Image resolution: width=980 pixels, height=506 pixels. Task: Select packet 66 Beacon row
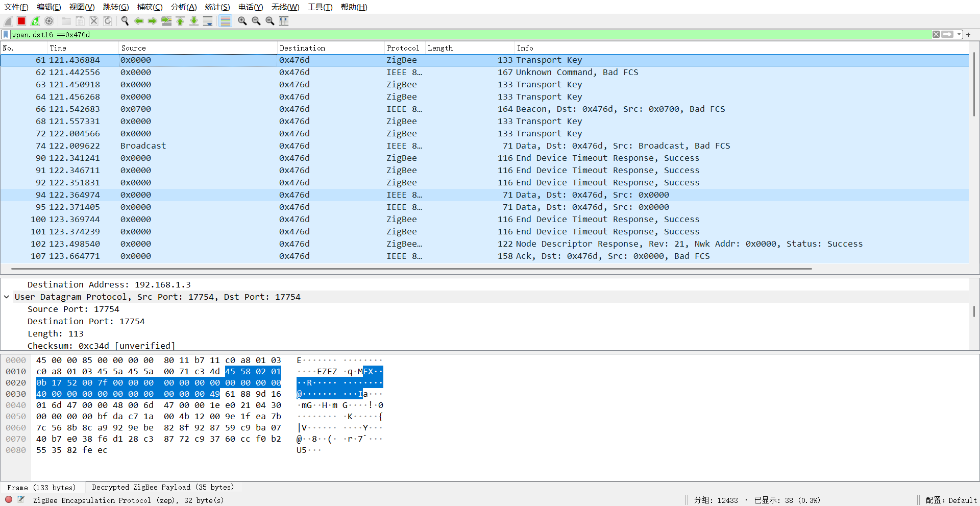[484, 109]
